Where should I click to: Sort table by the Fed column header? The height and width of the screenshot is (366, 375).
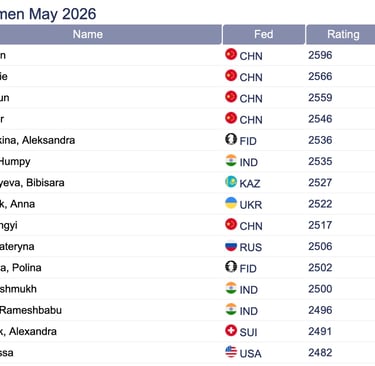click(264, 34)
